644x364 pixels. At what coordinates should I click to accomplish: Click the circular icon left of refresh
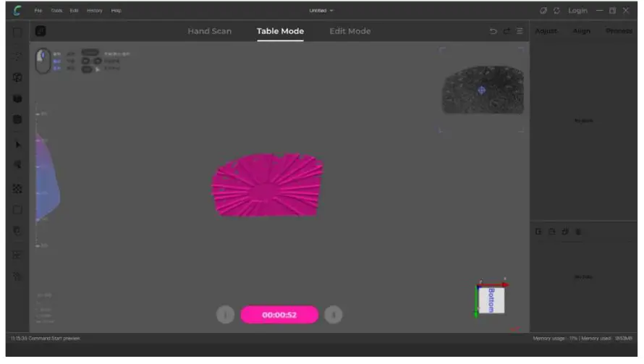click(543, 11)
